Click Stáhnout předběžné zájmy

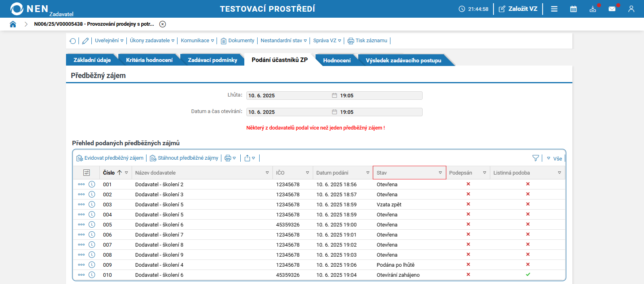coord(184,158)
